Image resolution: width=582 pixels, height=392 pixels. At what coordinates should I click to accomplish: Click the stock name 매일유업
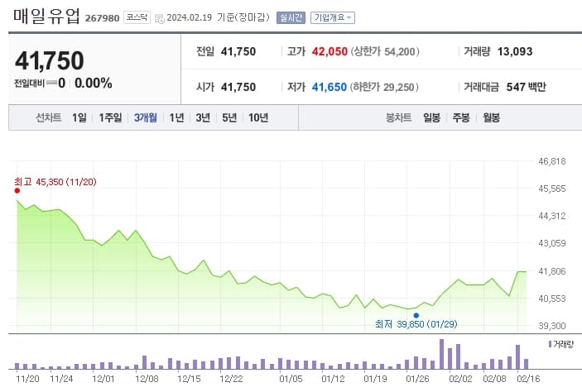(x=46, y=16)
